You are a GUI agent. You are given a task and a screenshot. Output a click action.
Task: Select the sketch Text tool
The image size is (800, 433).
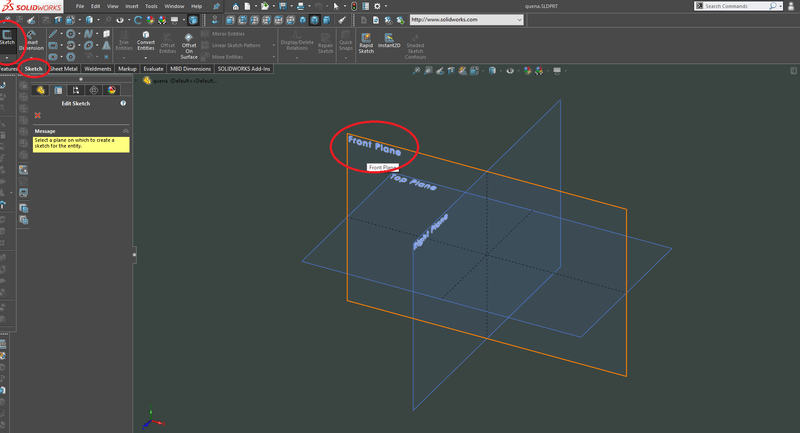106,45
